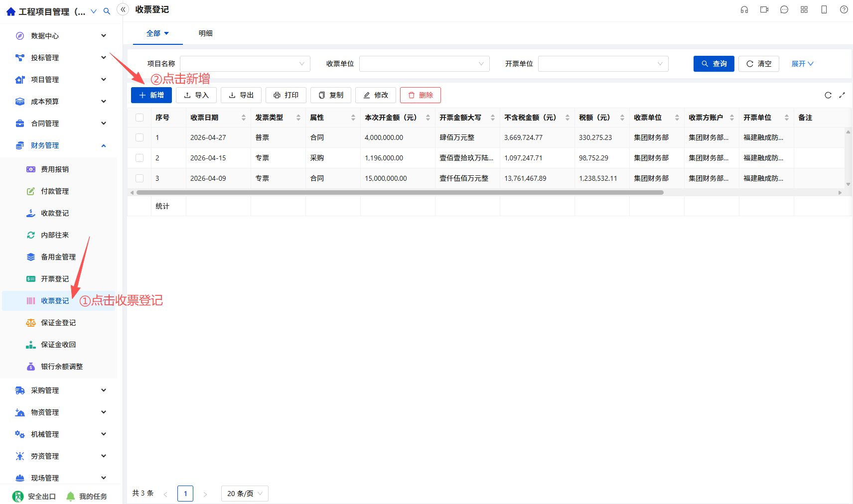
Task: Click the 保证金登记 scale icon
Action: click(31, 323)
